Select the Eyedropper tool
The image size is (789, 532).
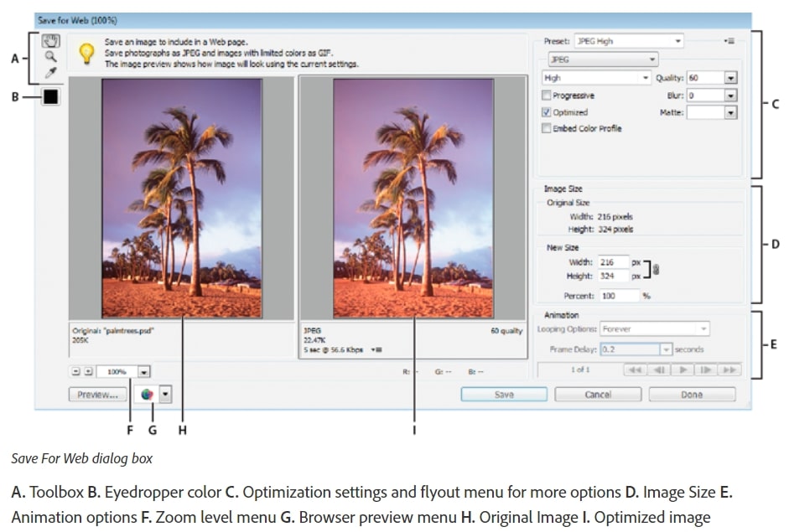pos(50,73)
